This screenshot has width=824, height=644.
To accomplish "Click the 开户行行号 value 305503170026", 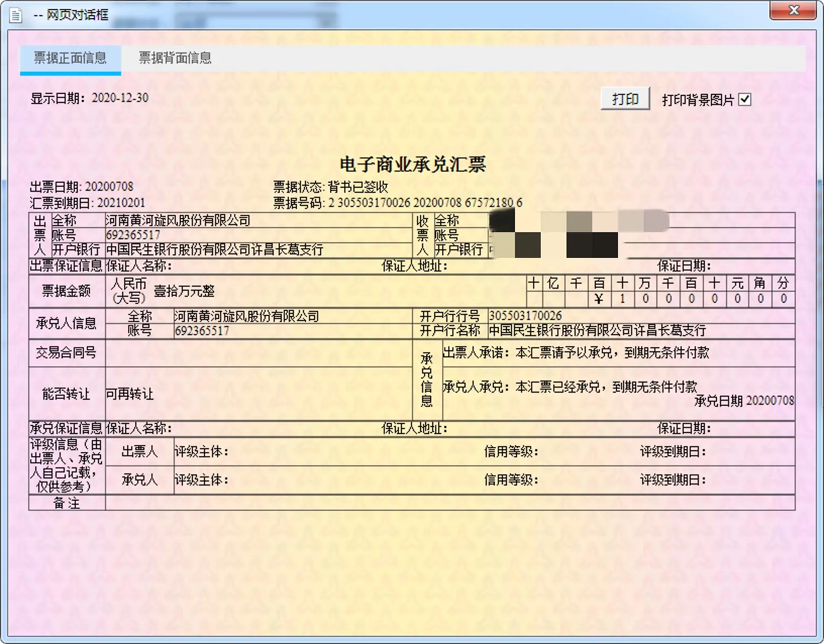I will pos(525,316).
